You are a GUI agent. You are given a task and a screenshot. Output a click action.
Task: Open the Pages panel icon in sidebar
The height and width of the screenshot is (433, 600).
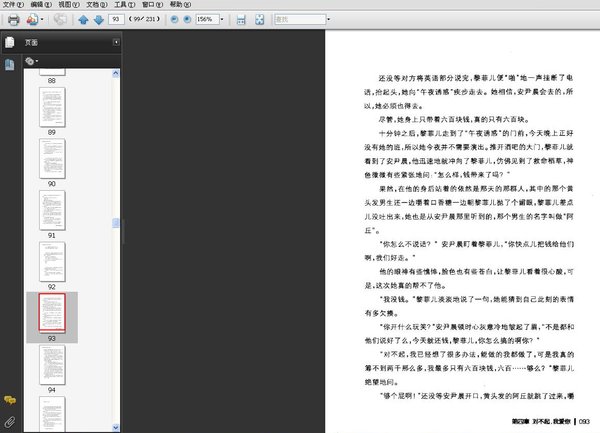[9, 43]
